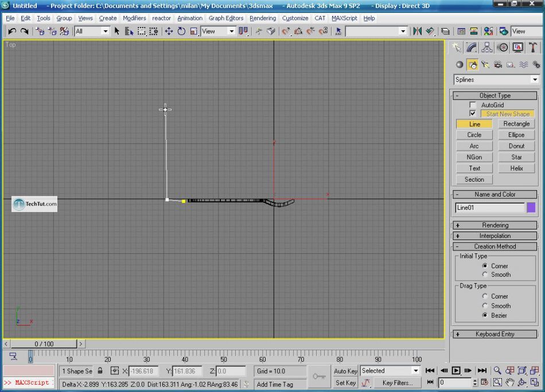The width and height of the screenshot is (545, 392).
Task: Click the Zoom magnifier viewport control
Action: click(x=497, y=370)
